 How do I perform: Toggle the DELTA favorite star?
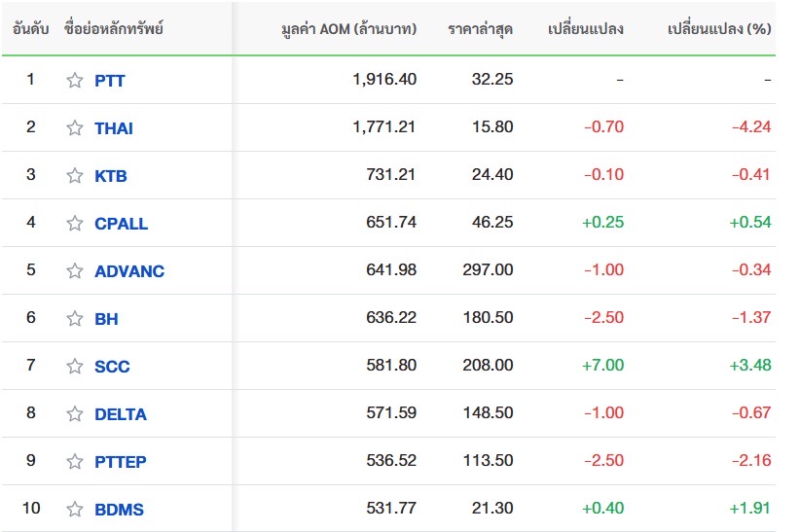(75, 414)
